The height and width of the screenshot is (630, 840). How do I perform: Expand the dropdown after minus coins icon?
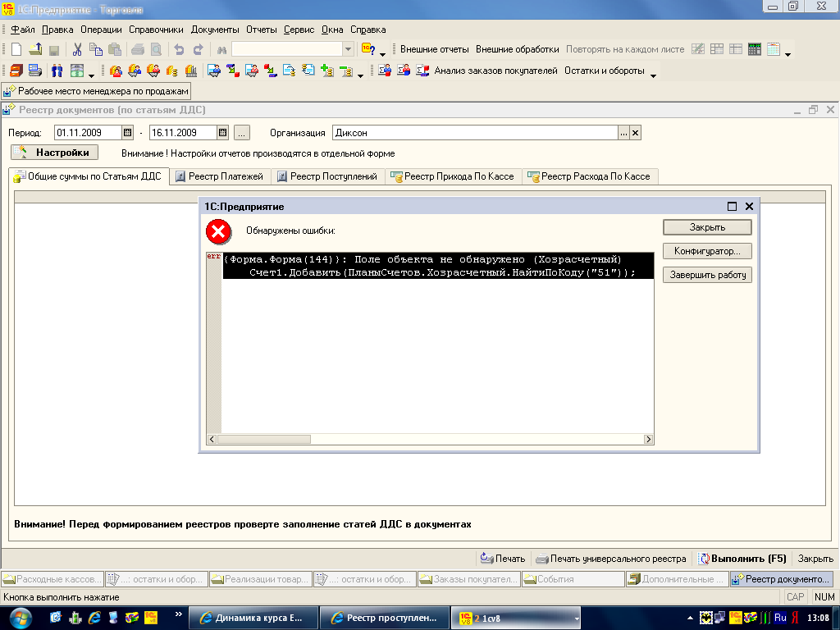click(x=361, y=75)
